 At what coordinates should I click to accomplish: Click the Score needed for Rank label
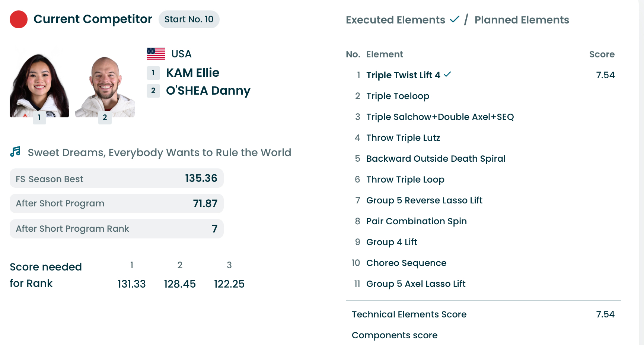tap(46, 275)
